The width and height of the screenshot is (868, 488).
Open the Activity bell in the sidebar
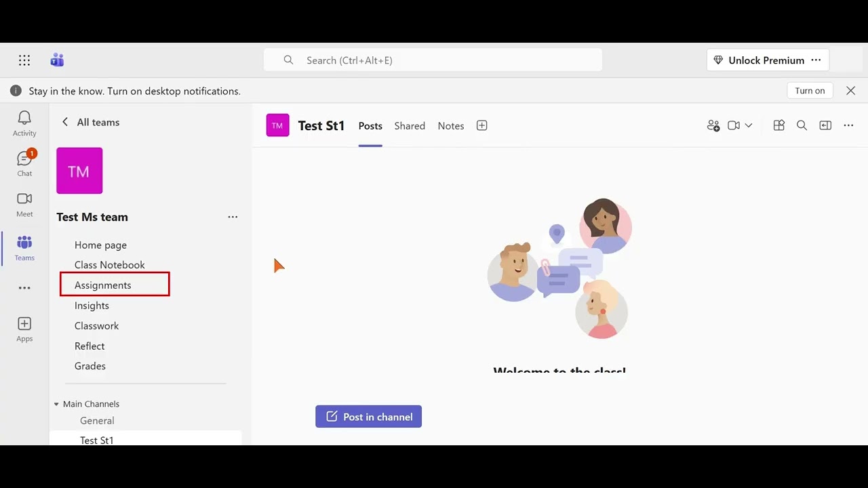[24, 123]
